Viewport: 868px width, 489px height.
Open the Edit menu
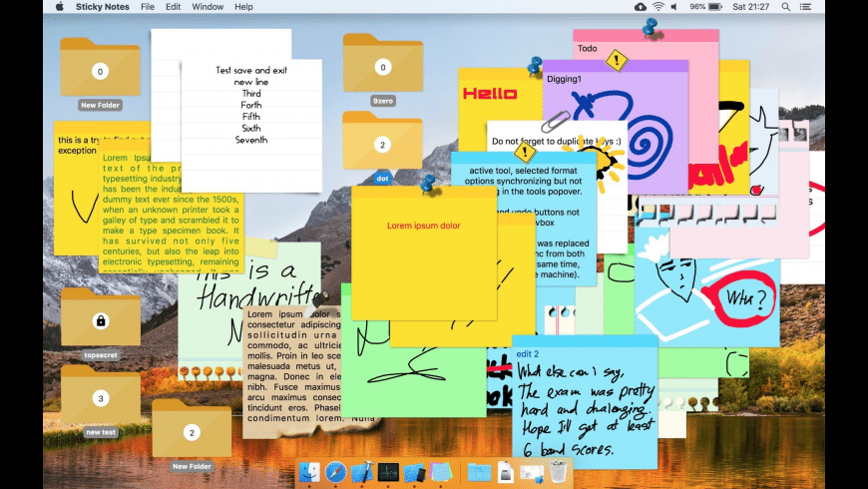click(173, 7)
